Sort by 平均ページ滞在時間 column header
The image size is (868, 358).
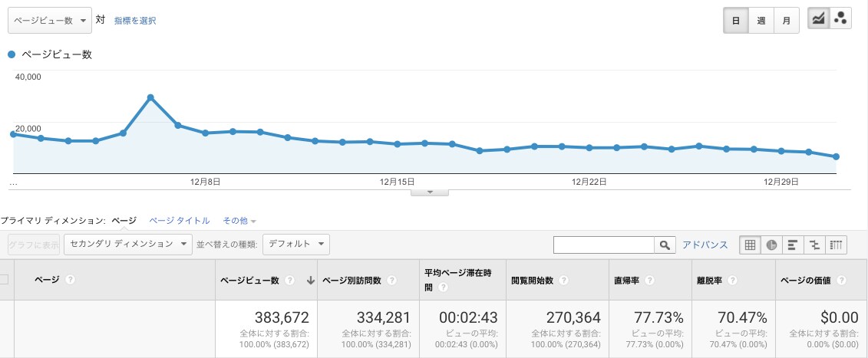click(458, 280)
